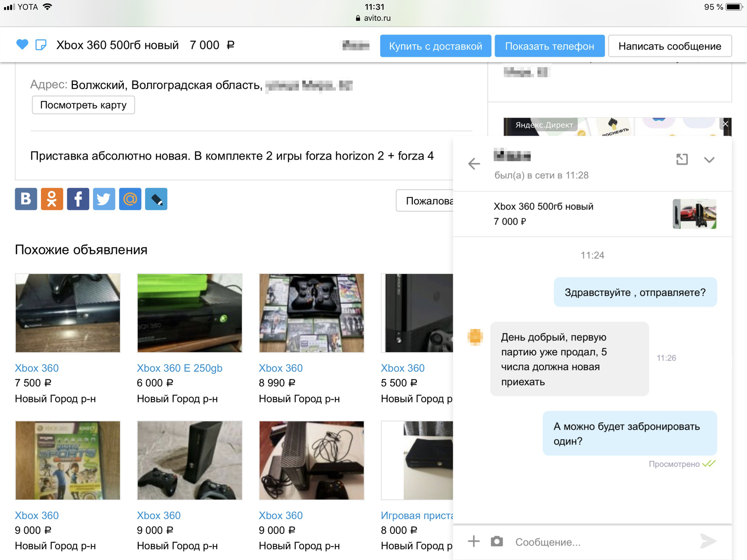747x560 pixels.
Task: Share listing via Mail.ru @ icon
Action: tap(130, 199)
